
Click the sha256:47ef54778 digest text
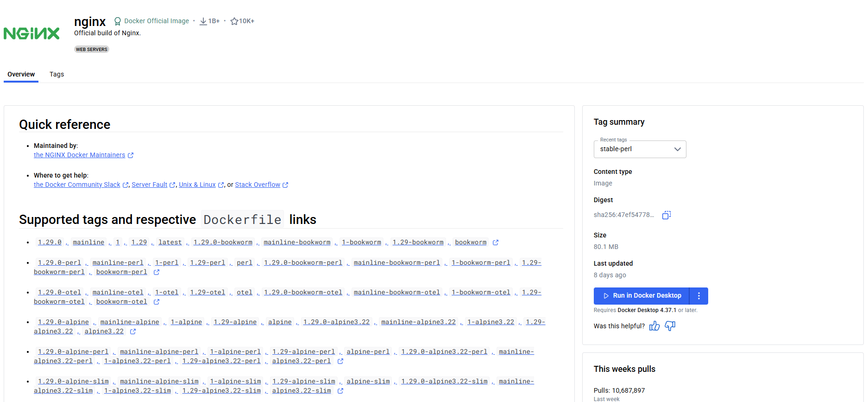624,215
